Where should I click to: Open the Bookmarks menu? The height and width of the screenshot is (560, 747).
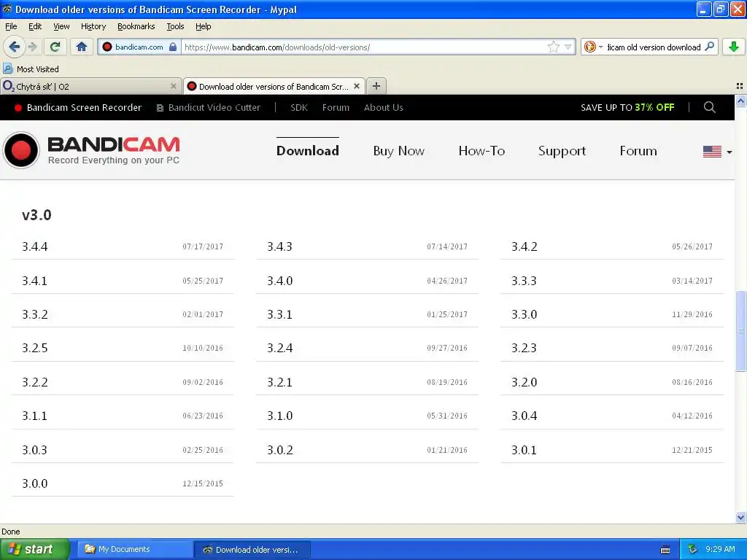click(136, 26)
